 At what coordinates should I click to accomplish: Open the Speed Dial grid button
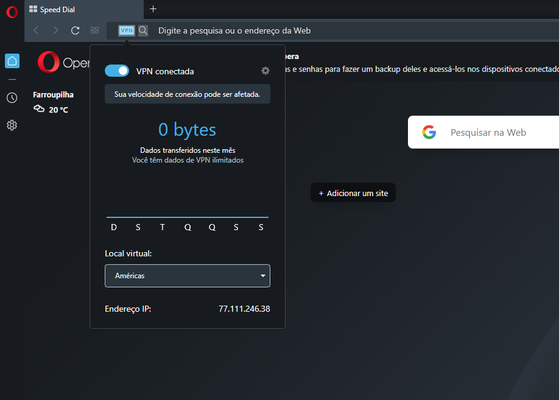point(94,31)
